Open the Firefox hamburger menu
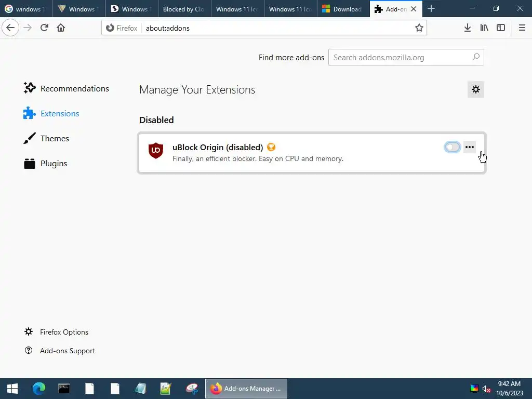Viewport: 532px width, 399px height. tap(522, 28)
